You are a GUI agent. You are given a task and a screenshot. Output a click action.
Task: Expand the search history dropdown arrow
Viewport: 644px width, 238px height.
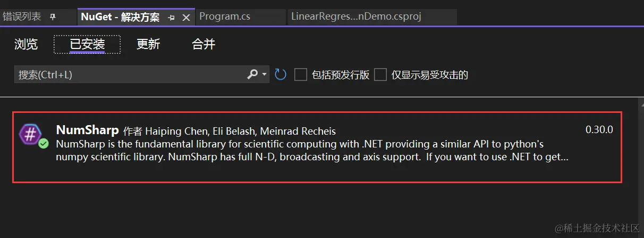pos(265,75)
